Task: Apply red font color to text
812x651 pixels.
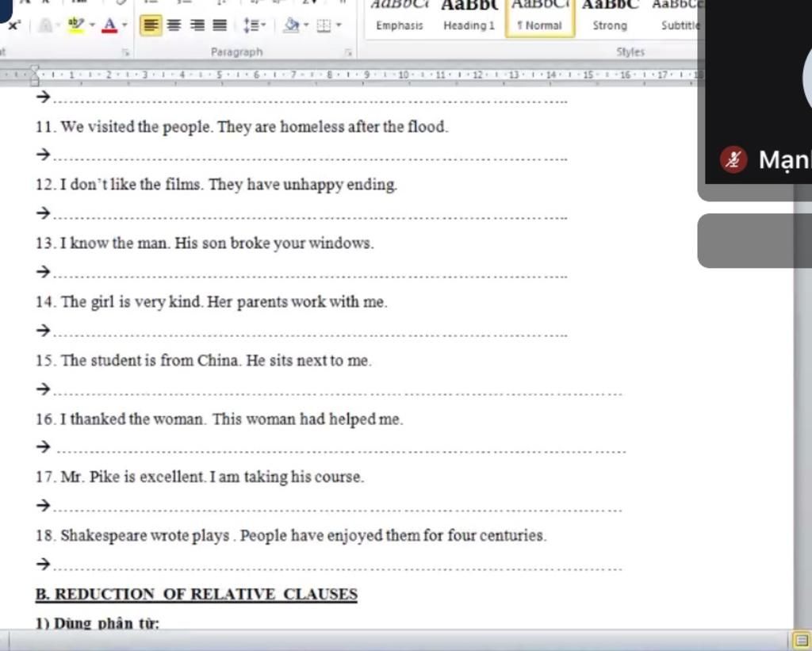Action: (109, 25)
